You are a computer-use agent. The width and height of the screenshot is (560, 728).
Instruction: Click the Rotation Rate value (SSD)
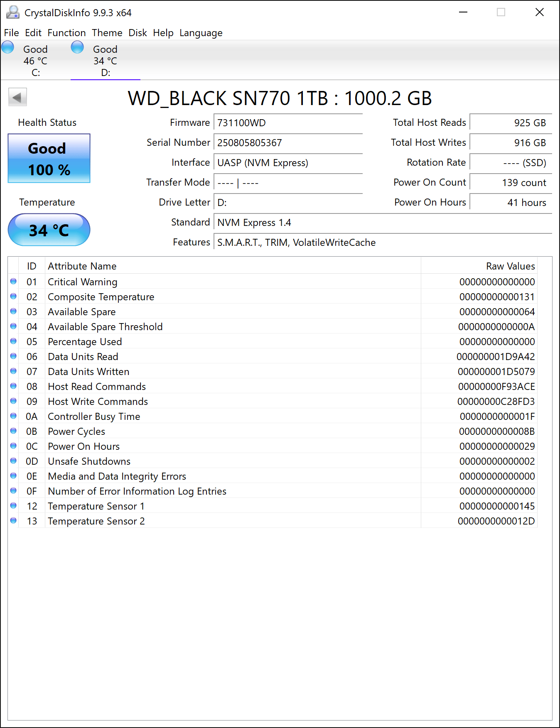[511, 163]
